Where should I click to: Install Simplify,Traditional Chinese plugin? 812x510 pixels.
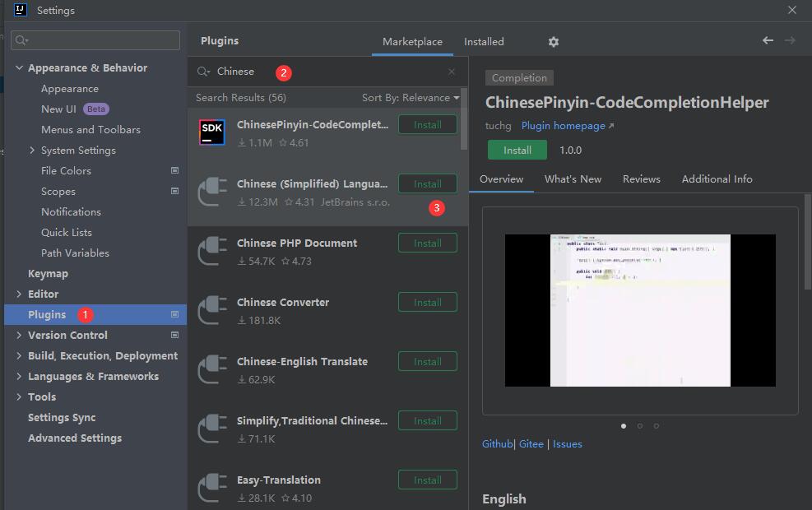(428, 421)
